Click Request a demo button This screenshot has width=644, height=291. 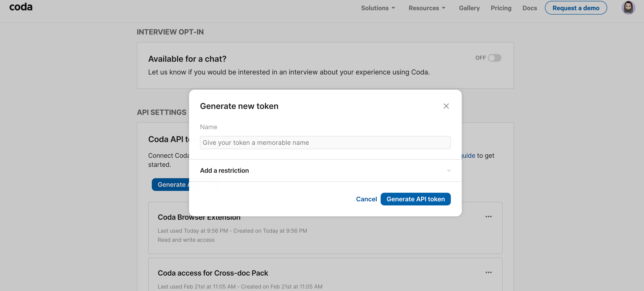point(576,8)
